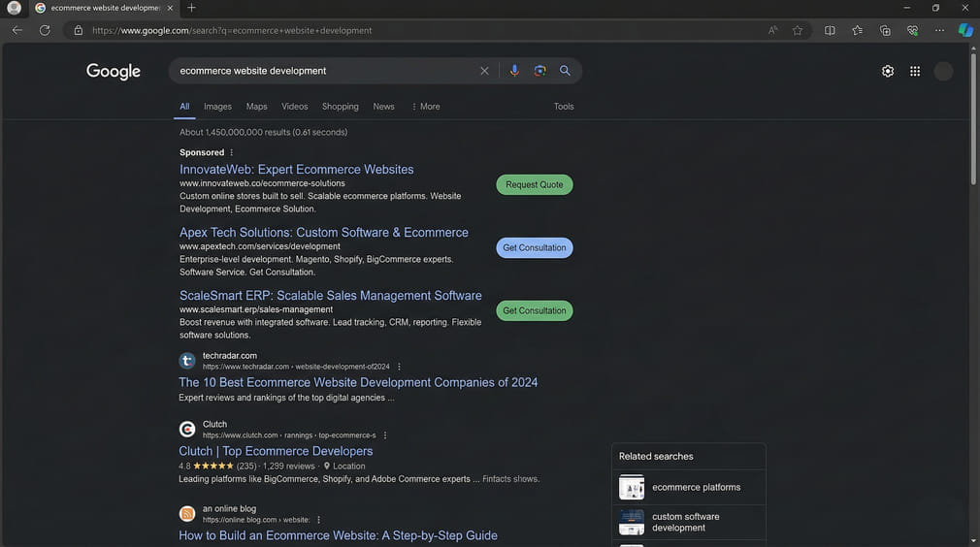The width and height of the screenshot is (980, 547).
Task: Switch to News results tab
Action: 383,106
